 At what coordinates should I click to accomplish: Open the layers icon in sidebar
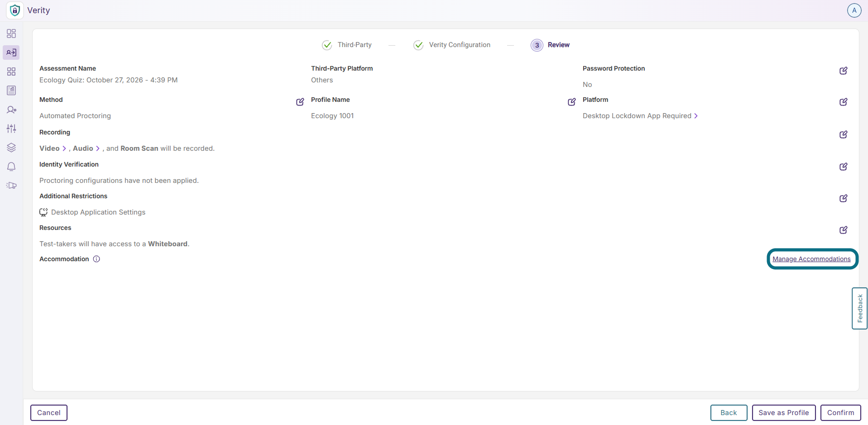(x=11, y=148)
